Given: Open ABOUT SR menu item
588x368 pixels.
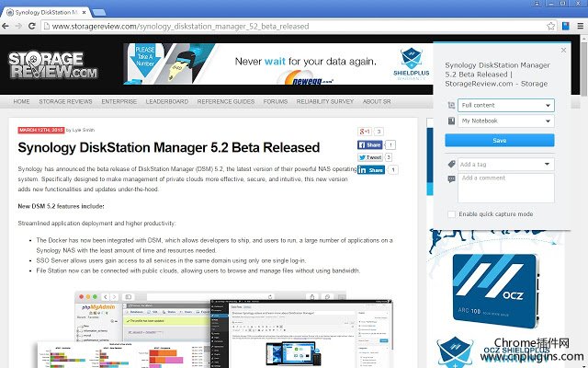Looking at the screenshot, I should (377, 101).
